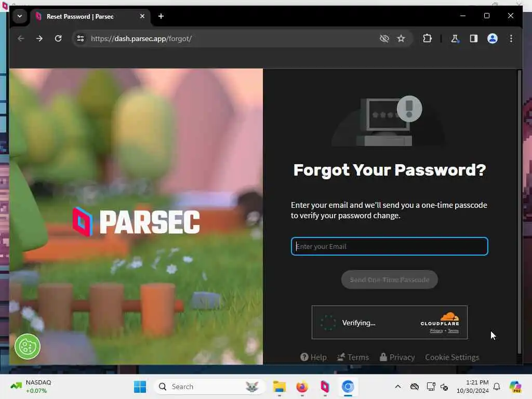Image resolution: width=532 pixels, height=399 pixels.
Task: Open the display network tray icon
Action: [x=431, y=387]
